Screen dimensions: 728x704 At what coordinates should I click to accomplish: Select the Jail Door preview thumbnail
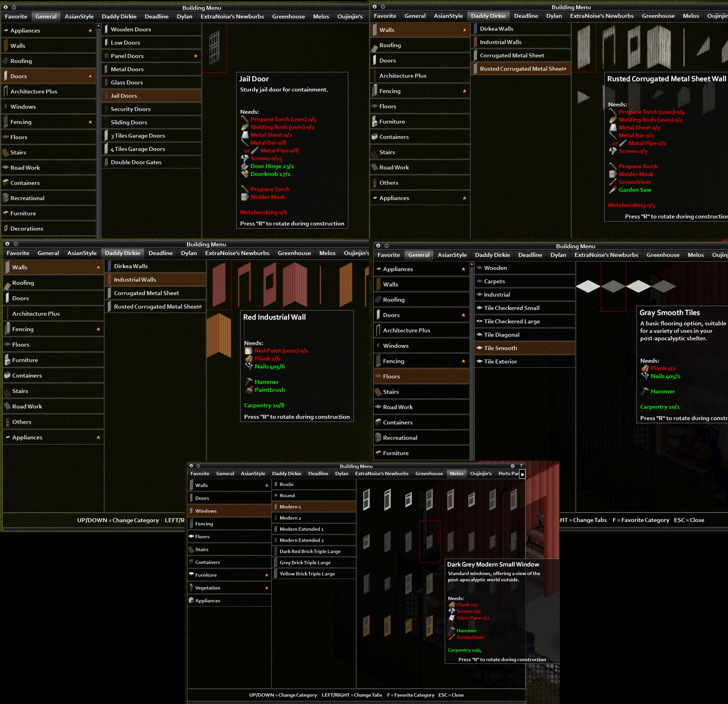pos(214,48)
